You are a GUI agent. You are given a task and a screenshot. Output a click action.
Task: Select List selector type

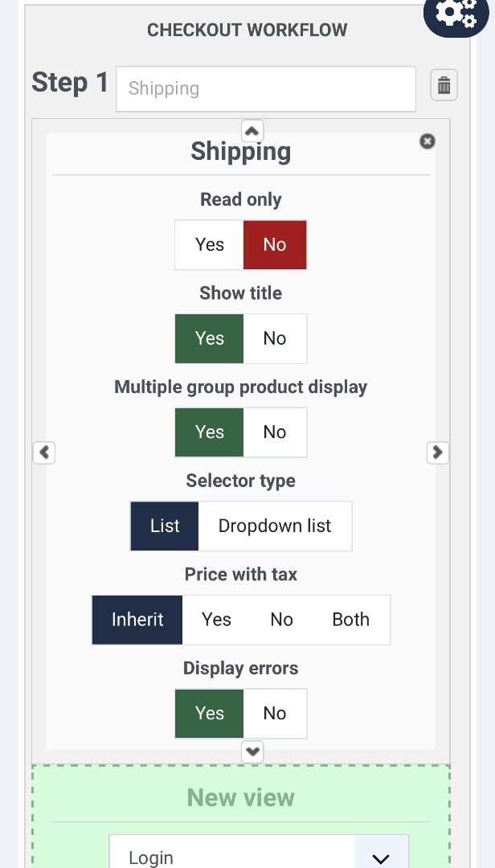tap(165, 526)
